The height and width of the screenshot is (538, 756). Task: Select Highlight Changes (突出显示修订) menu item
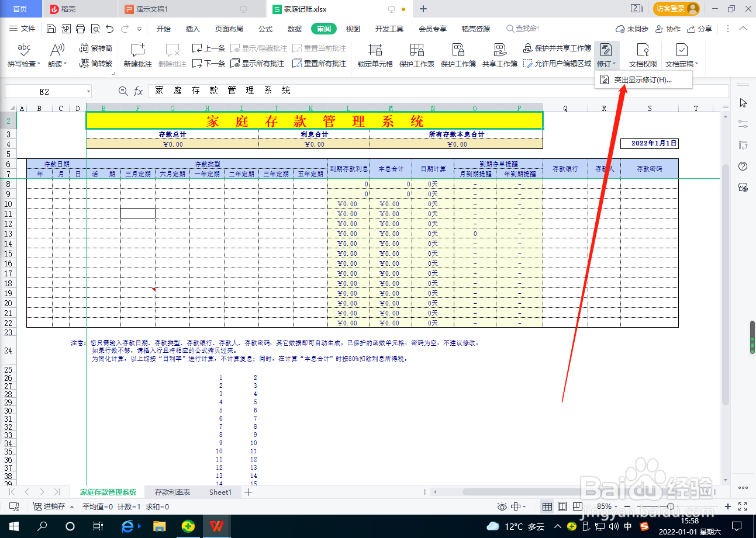pos(643,80)
